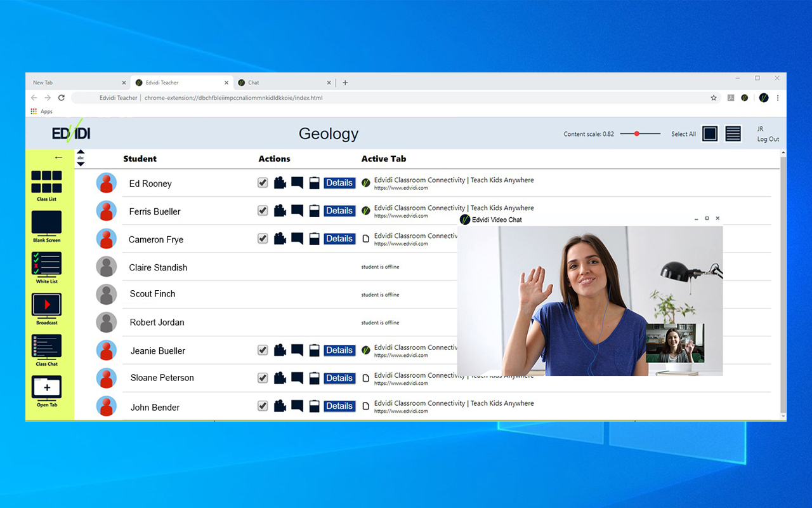Open a new browser tab with plus

345,83
